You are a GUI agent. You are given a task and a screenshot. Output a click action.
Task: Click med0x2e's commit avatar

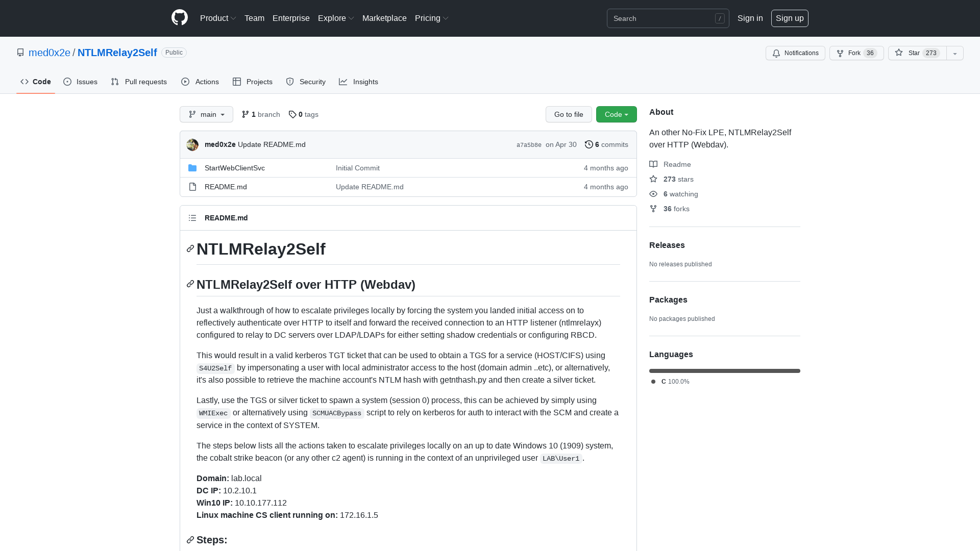(x=192, y=145)
